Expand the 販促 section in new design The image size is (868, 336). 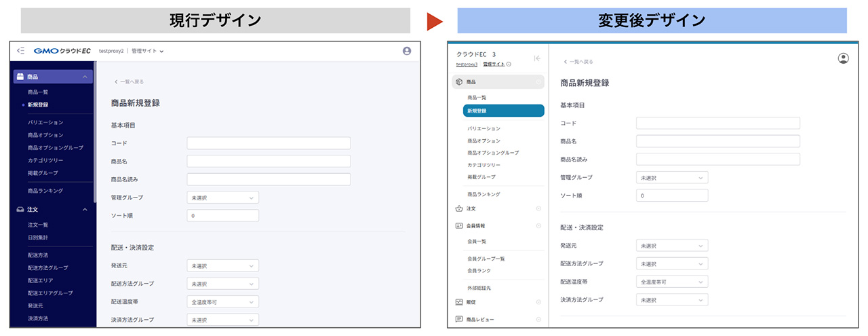coord(538,302)
